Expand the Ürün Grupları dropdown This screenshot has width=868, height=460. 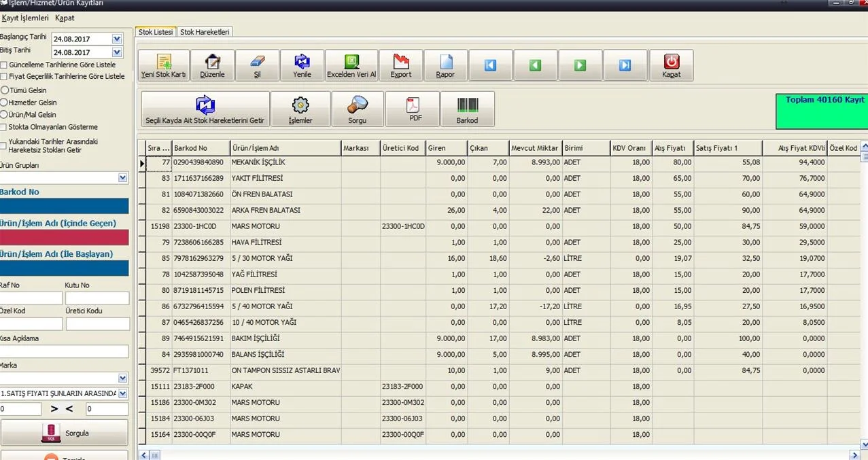(x=122, y=178)
